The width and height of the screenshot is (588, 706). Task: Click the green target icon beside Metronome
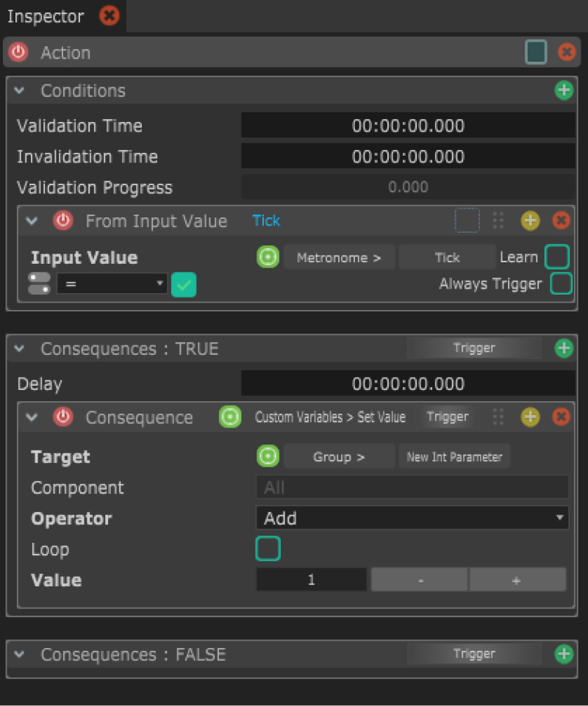[268, 257]
